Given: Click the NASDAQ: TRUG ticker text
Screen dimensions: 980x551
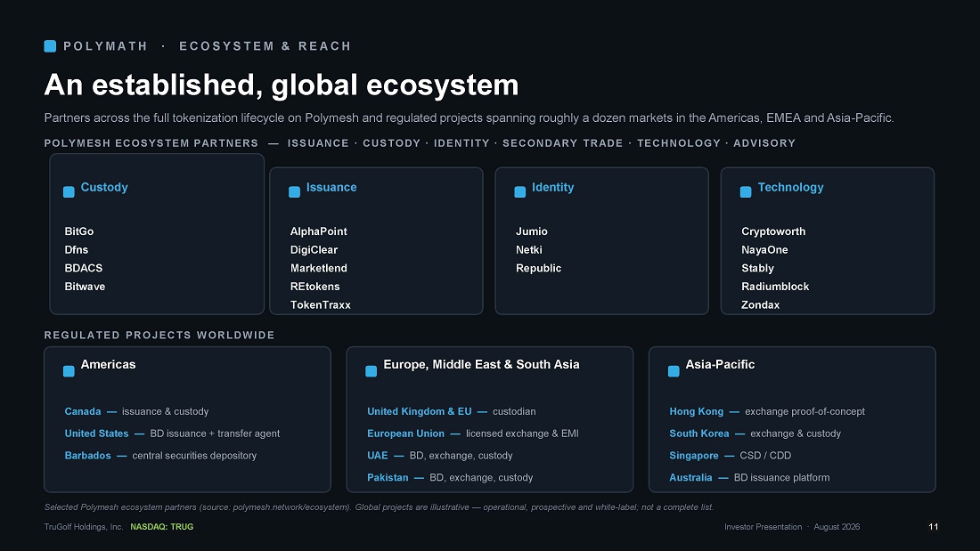Looking at the screenshot, I should (x=162, y=527).
